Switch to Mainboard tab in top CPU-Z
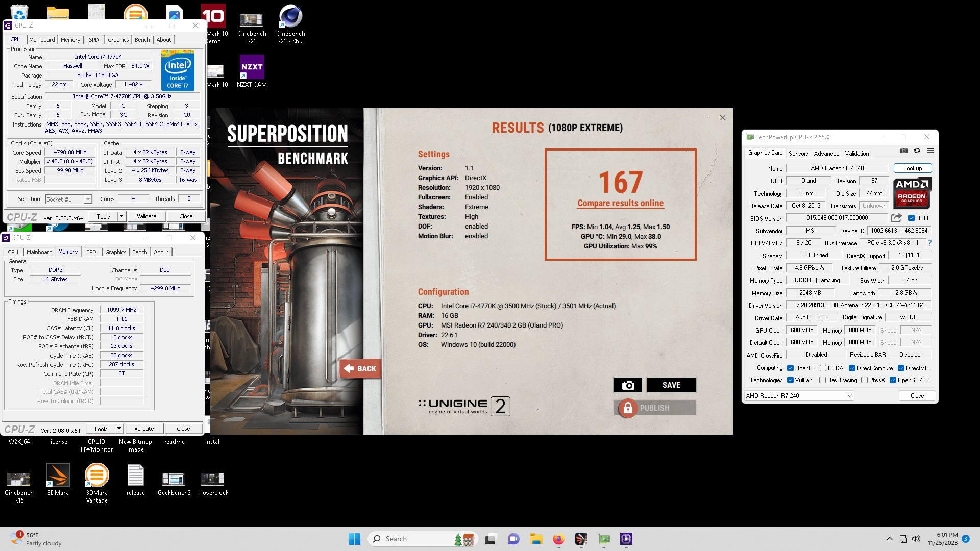The width and height of the screenshot is (980, 551). click(x=42, y=40)
